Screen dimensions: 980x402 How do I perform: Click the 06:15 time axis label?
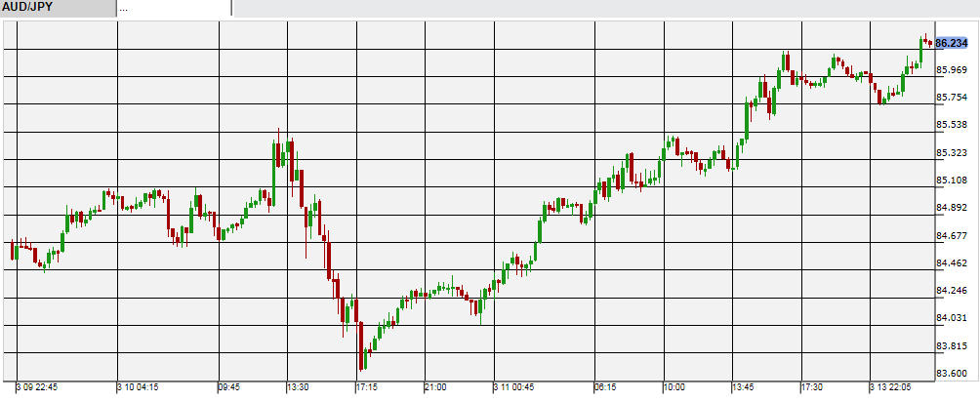pos(603,387)
